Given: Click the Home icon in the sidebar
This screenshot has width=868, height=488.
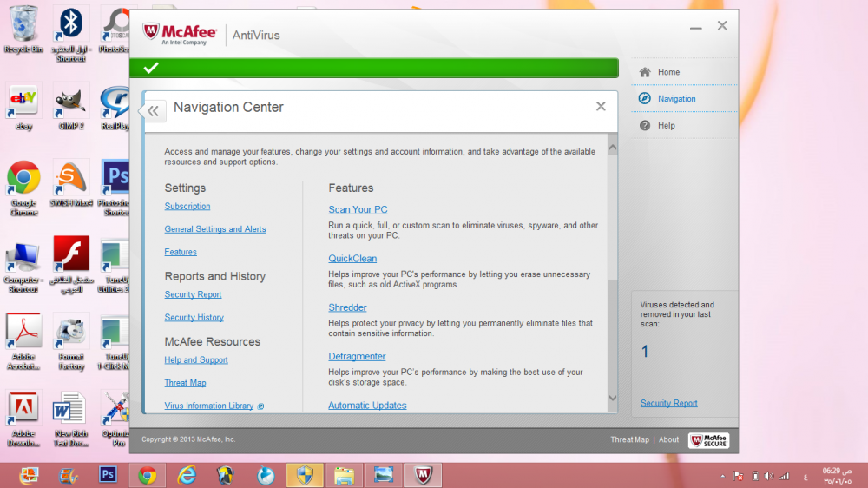Looking at the screenshot, I should 645,72.
